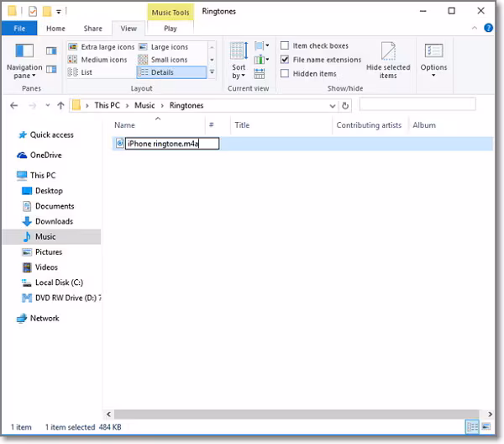Image resolution: width=504 pixels, height=444 pixels.
Task: Choose Large icons layout
Action: 164,47
